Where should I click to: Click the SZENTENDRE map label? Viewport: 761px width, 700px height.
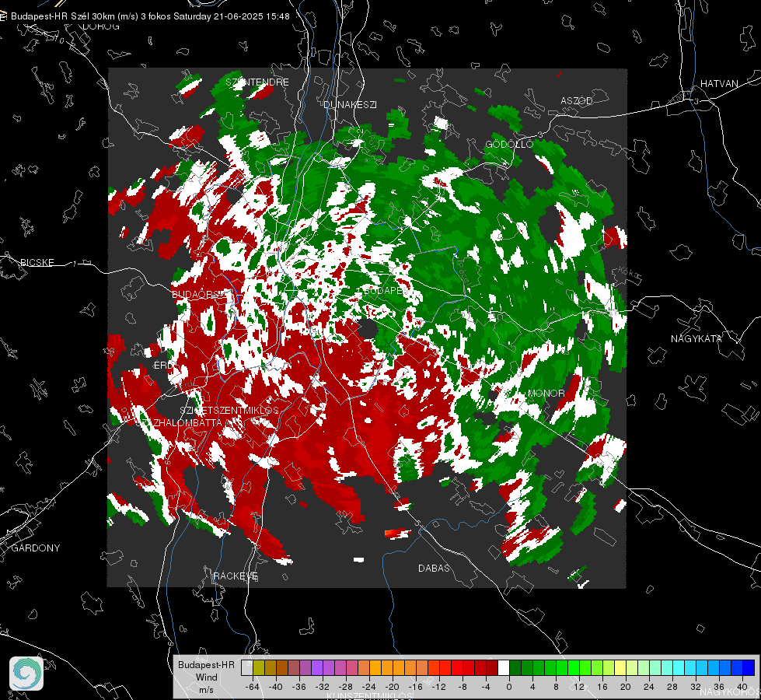(257, 82)
